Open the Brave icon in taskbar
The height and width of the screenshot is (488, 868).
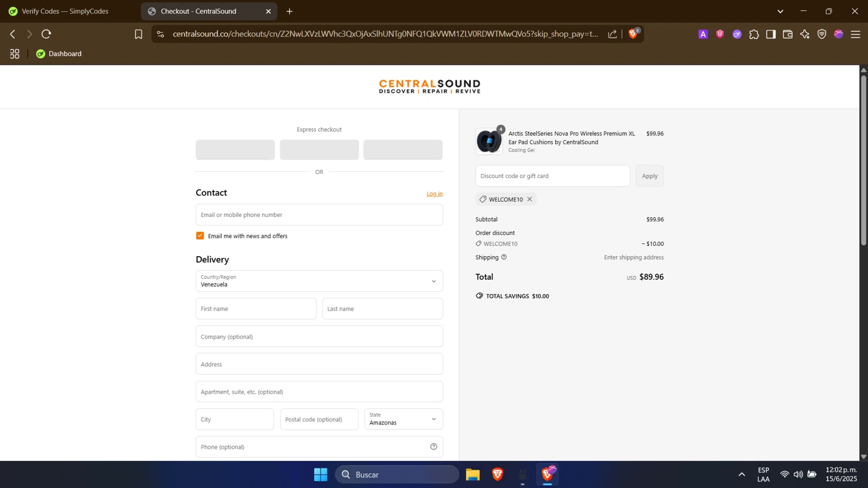point(498,475)
